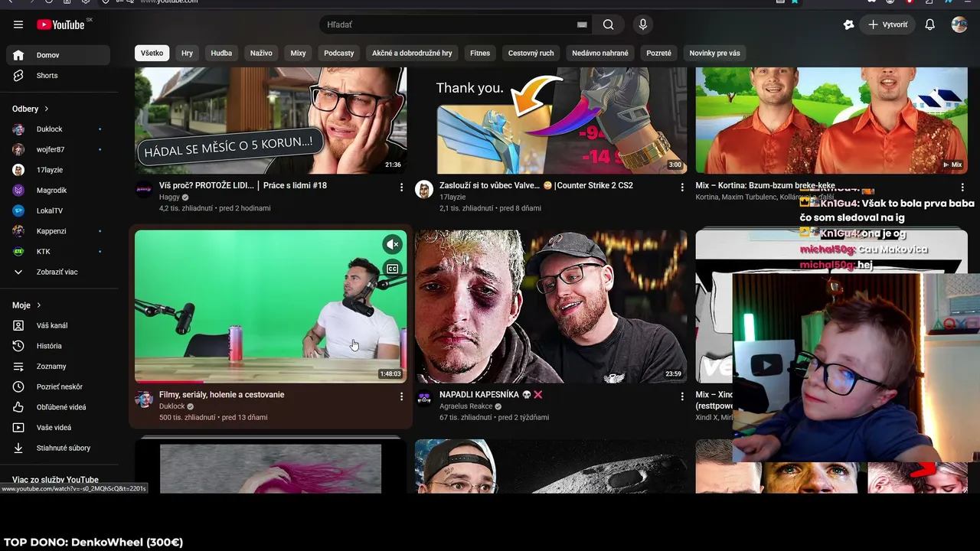Click Agraelus Reakce channel avatar beside video
980x551 pixels.
pos(424,399)
